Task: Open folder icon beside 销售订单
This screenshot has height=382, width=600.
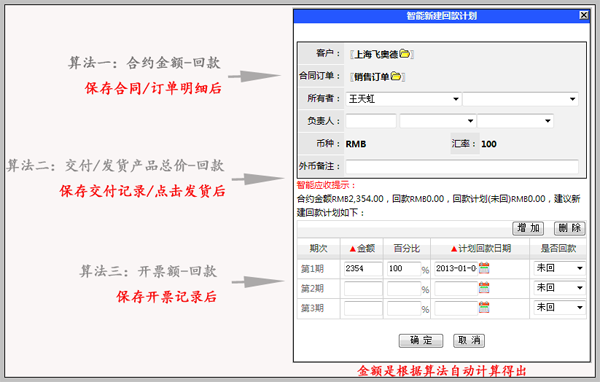Action: (396, 76)
